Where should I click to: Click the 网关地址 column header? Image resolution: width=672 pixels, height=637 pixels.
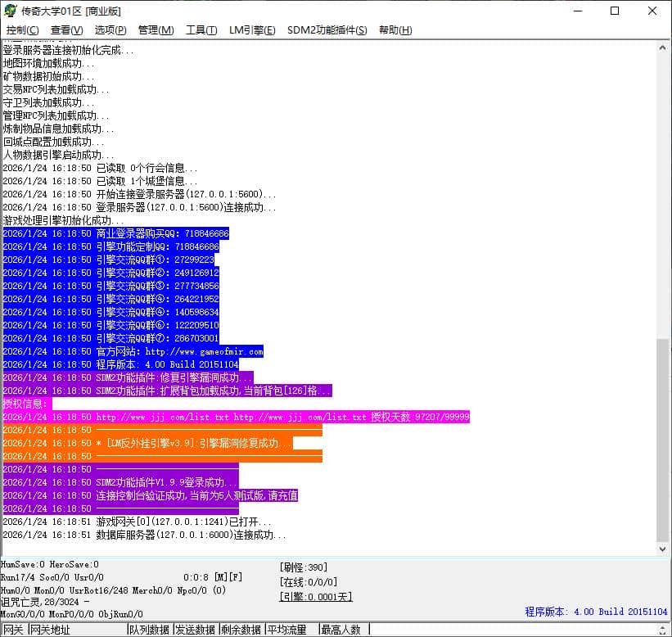pyautogui.click(x=78, y=630)
